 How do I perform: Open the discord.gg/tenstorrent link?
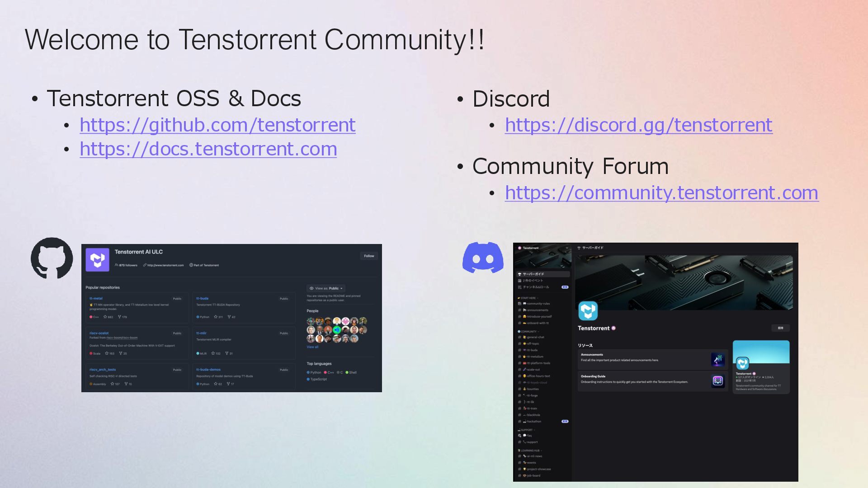pos(638,125)
